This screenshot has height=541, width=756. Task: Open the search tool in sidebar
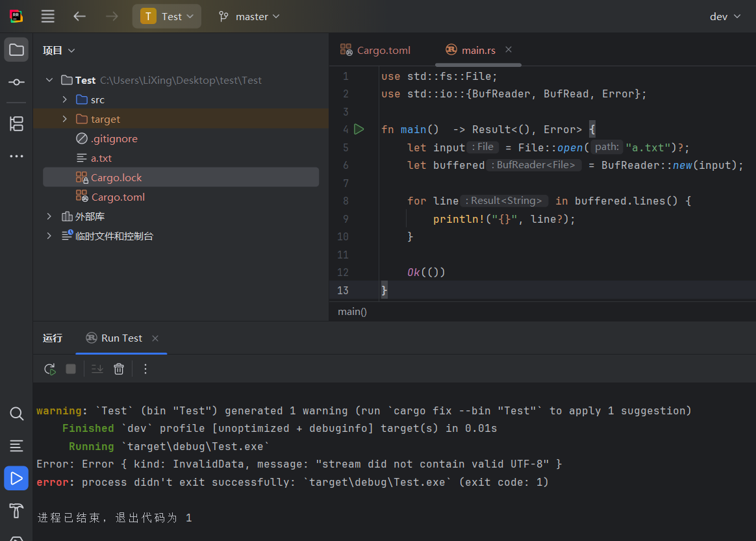17,413
